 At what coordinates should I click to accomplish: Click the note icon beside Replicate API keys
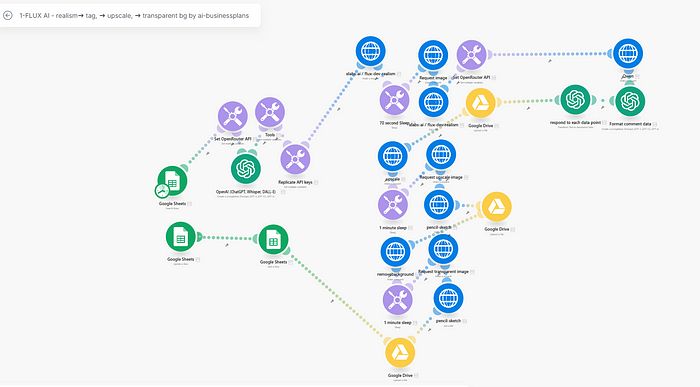click(x=316, y=182)
